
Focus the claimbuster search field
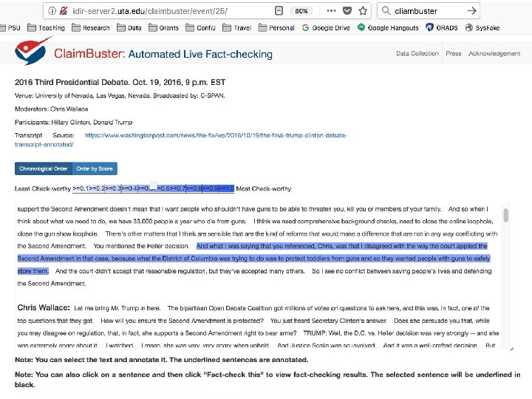[428, 11]
